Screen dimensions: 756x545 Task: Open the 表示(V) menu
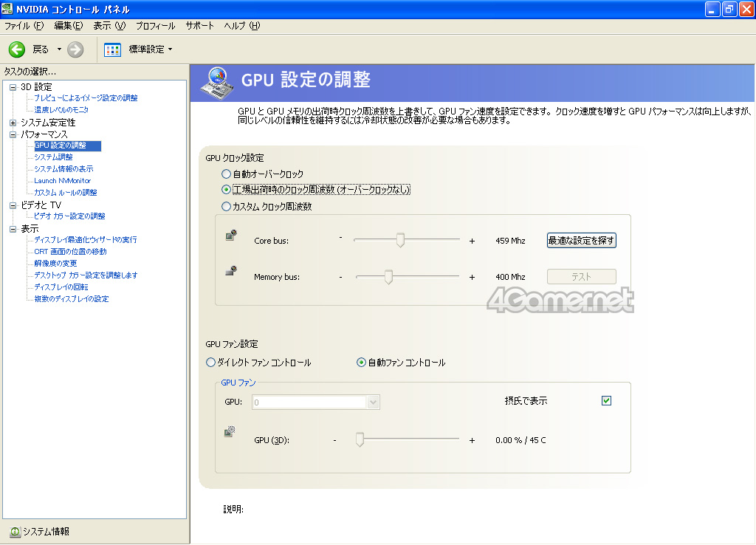tap(109, 26)
